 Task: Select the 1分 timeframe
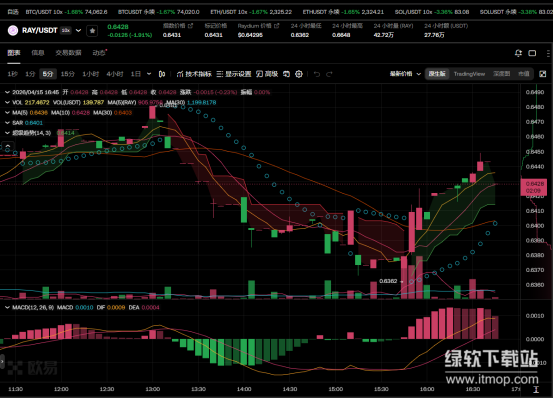(30, 74)
